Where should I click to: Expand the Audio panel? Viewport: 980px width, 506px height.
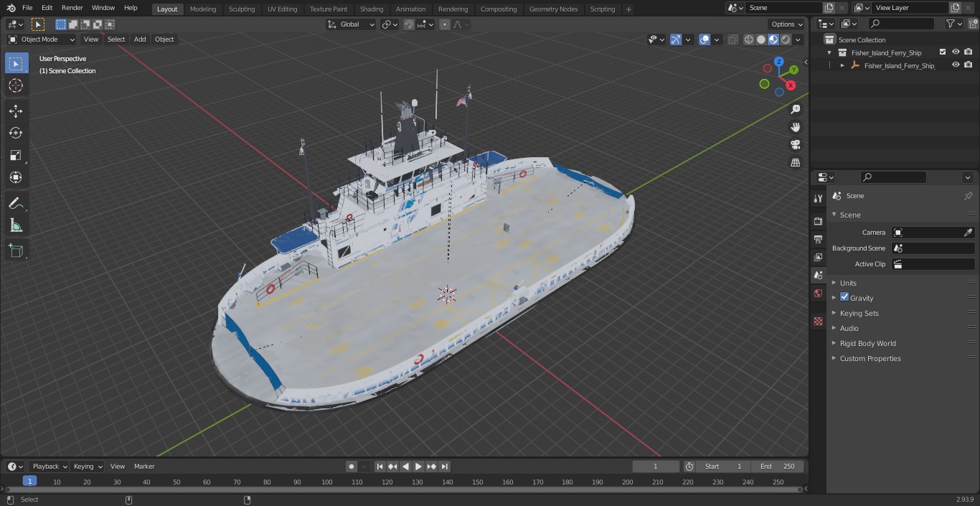coord(849,328)
